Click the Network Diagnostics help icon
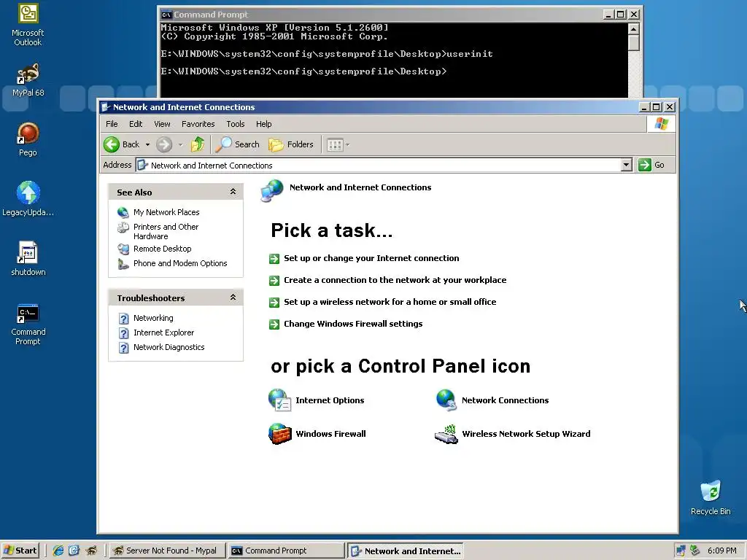This screenshot has width=747, height=560. (123, 348)
